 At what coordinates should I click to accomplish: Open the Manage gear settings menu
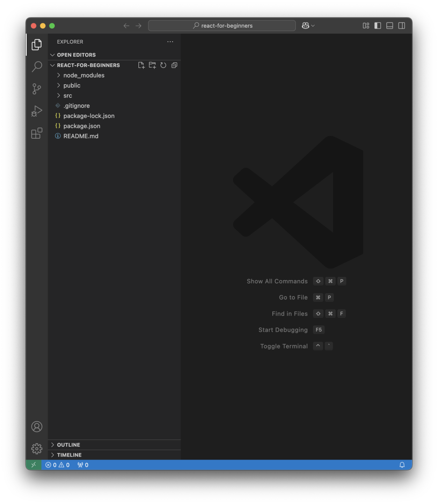pyautogui.click(x=36, y=448)
